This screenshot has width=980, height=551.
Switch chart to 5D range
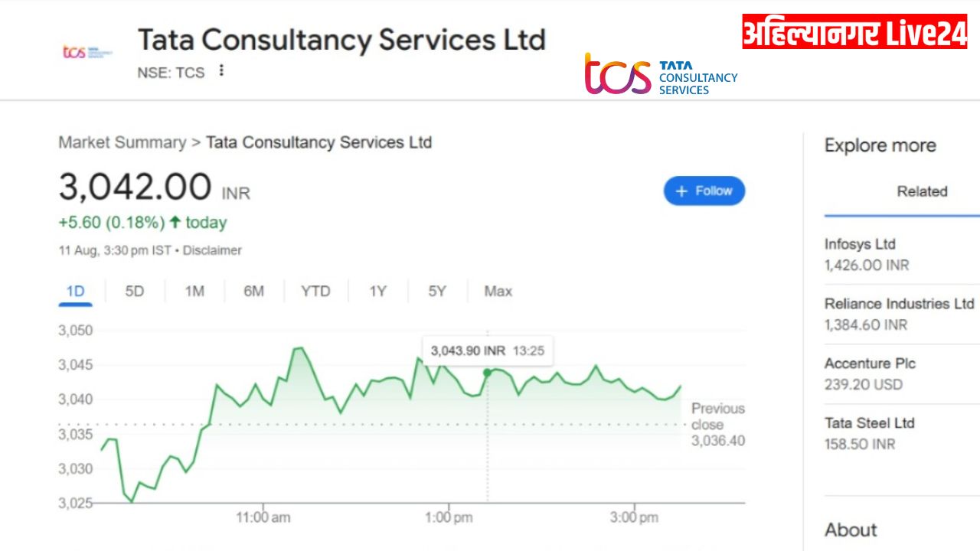click(x=135, y=292)
